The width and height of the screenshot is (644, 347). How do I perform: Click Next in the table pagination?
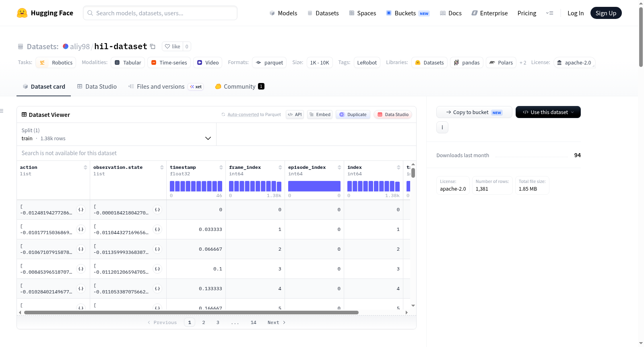(x=277, y=322)
